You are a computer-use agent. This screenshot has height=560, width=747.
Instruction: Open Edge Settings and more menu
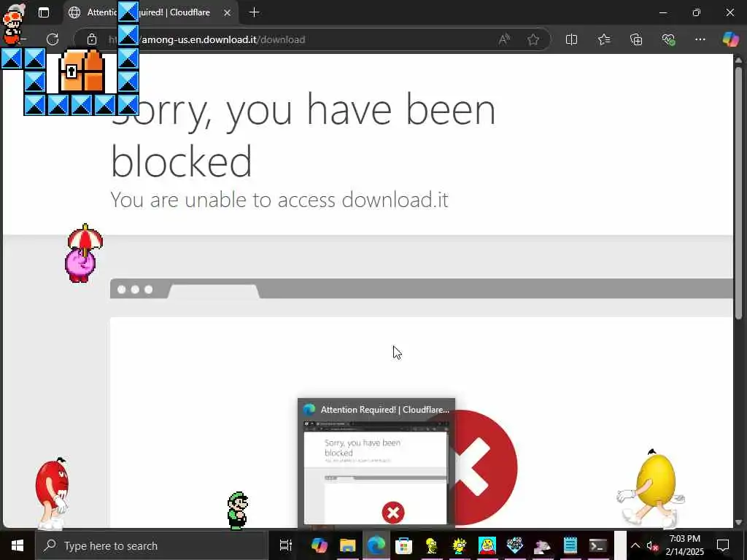[x=700, y=39]
